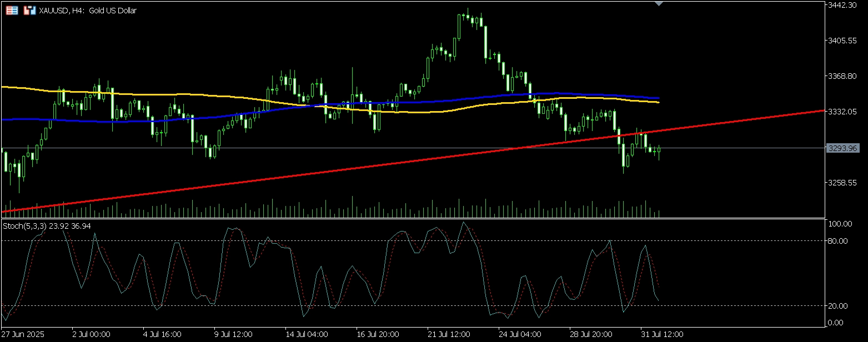Toggle the One Click Trading panel icon
The width and height of the screenshot is (868, 342).
click(30, 10)
